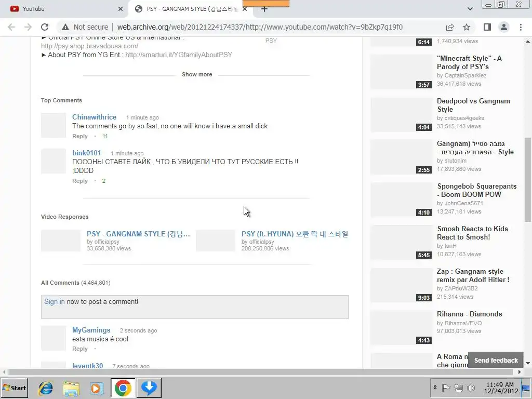The width and height of the screenshot is (532, 399).
Task: Click horizontal scrollbar left arrow
Action: pos(4,372)
